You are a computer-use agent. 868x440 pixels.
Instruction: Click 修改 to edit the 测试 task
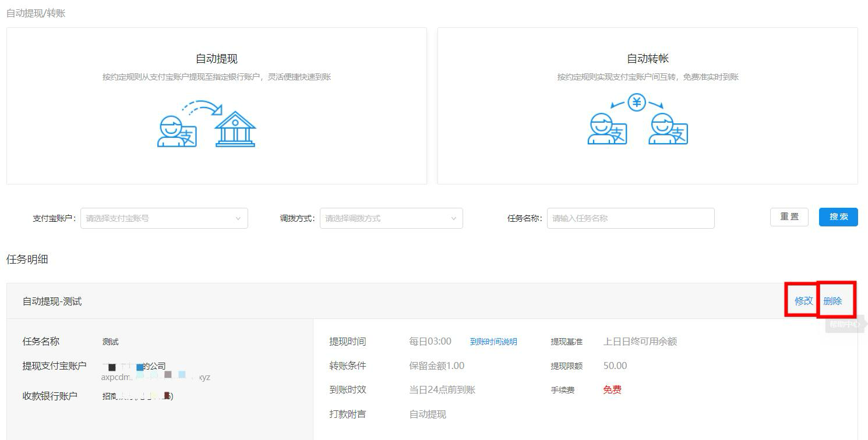tap(803, 301)
